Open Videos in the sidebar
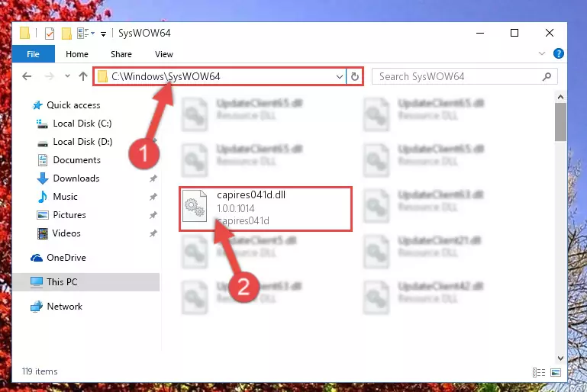This screenshot has width=587, height=392. coord(66,233)
